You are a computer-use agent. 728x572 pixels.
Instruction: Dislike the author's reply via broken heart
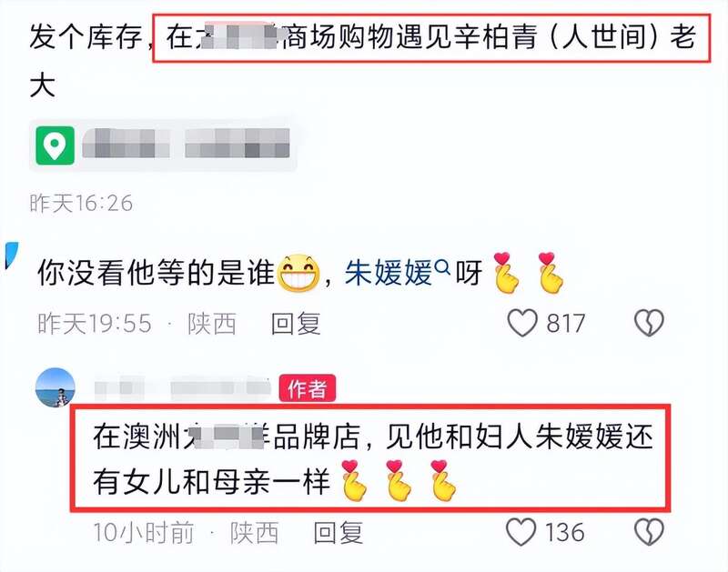649,532
